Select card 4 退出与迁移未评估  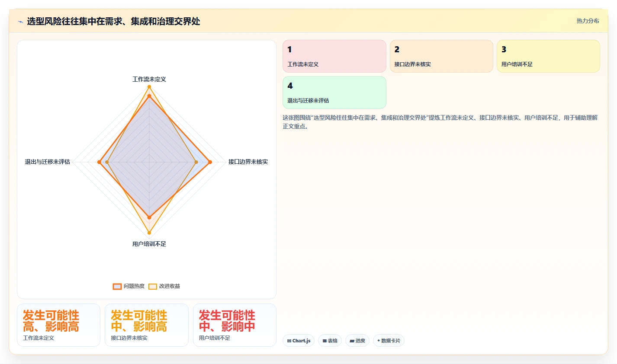(334, 93)
